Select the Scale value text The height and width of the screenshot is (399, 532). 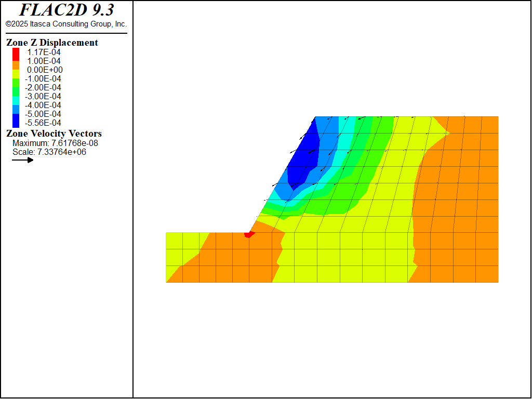[49, 152]
